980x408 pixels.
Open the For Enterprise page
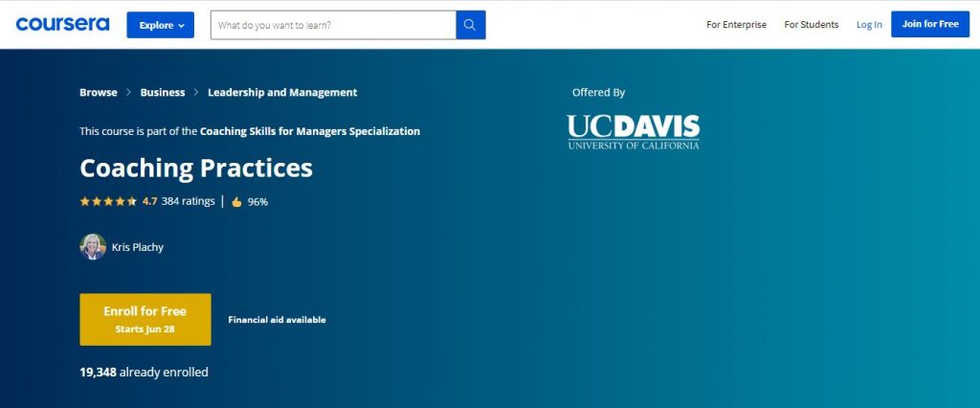click(736, 25)
